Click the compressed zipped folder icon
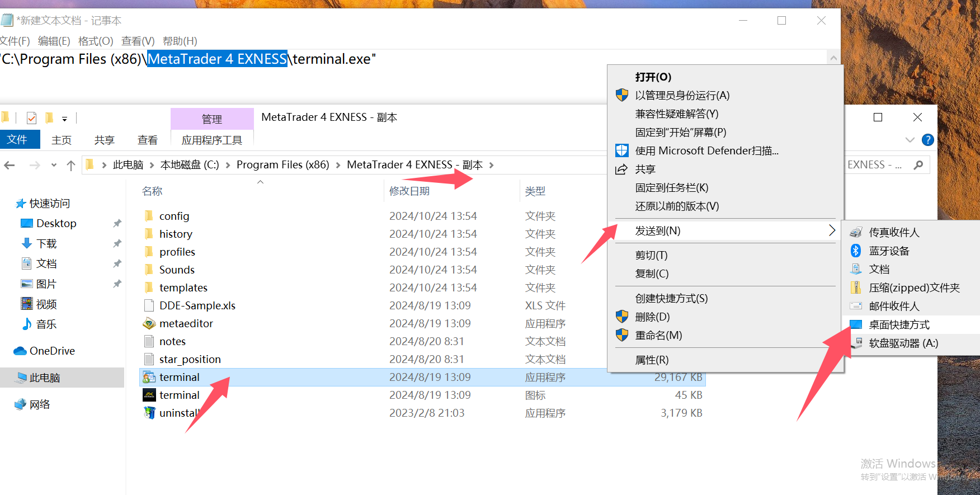 [856, 287]
